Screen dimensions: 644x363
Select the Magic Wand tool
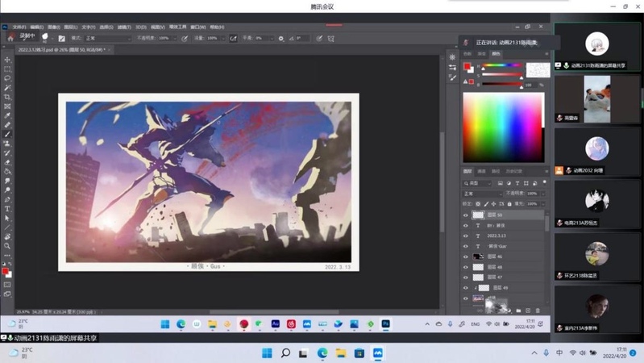tap(7, 88)
